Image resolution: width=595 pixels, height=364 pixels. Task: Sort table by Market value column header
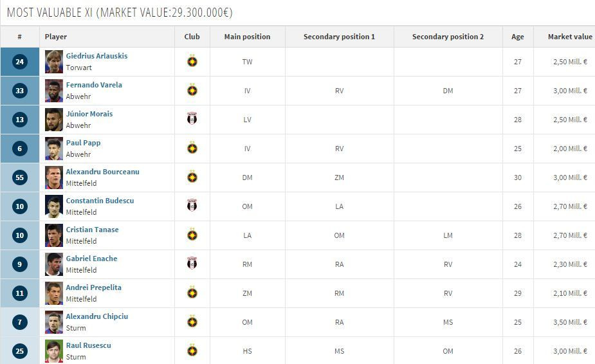coord(570,37)
